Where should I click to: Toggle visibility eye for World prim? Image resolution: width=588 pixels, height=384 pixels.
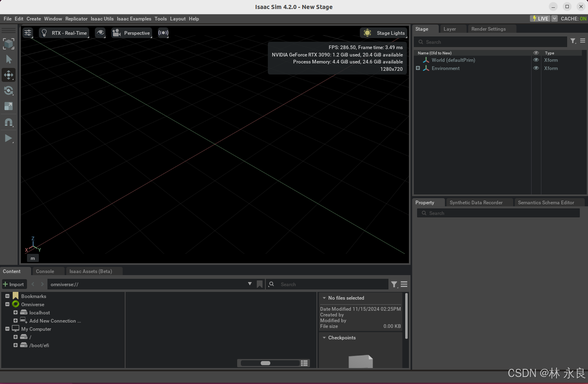pyautogui.click(x=536, y=60)
